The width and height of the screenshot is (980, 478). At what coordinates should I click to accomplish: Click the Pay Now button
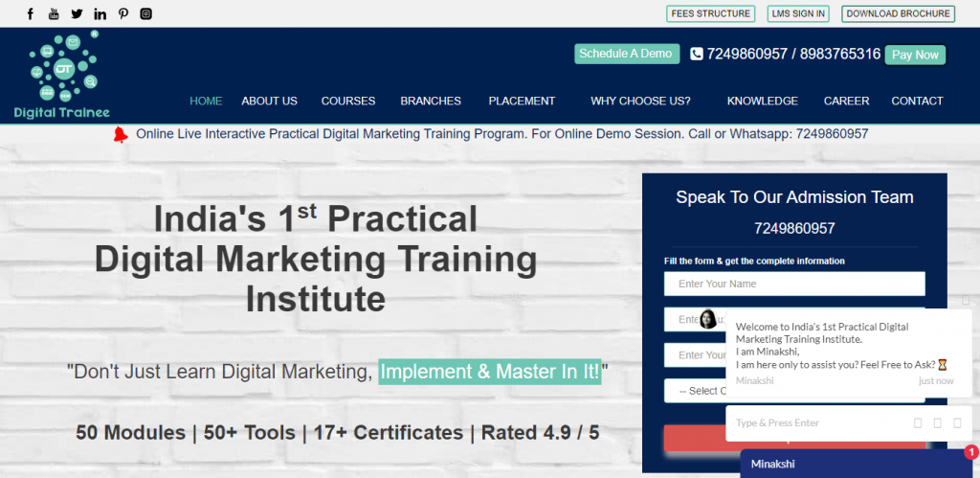[x=915, y=55]
